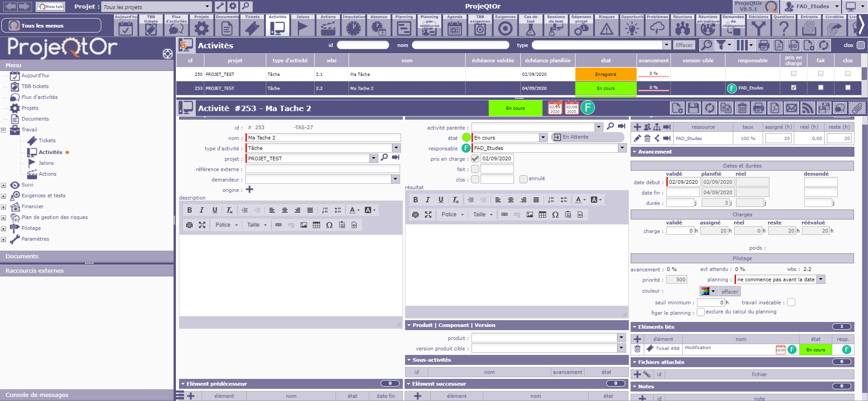Click the Effacer button in the list filter
Image resolution: width=868 pixels, height=401 pixels.
(684, 45)
